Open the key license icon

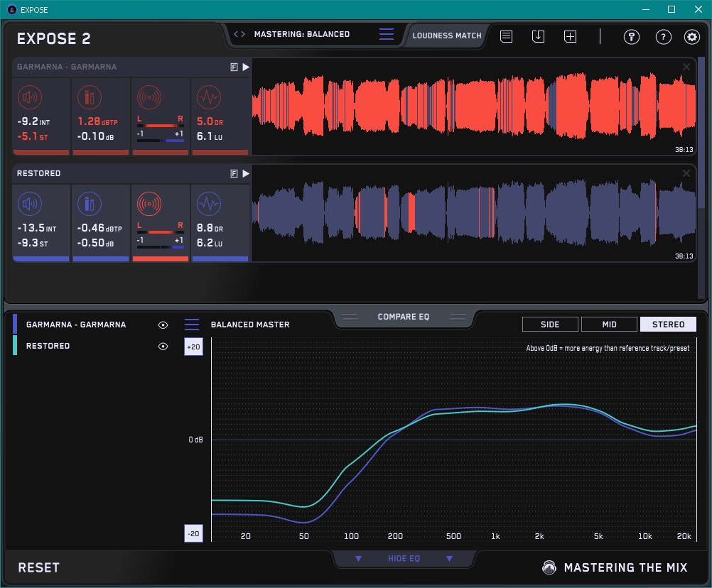pos(631,37)
